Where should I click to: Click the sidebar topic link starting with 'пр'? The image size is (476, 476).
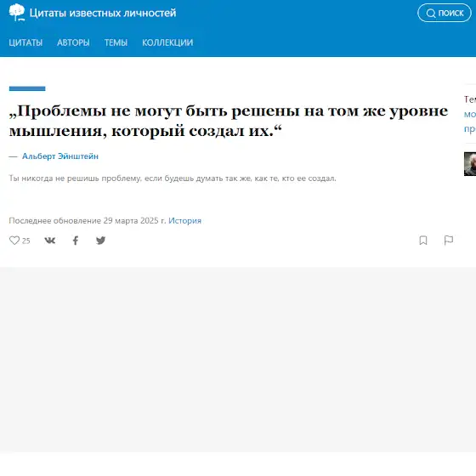pyautogui.click(x=470, y=129)
